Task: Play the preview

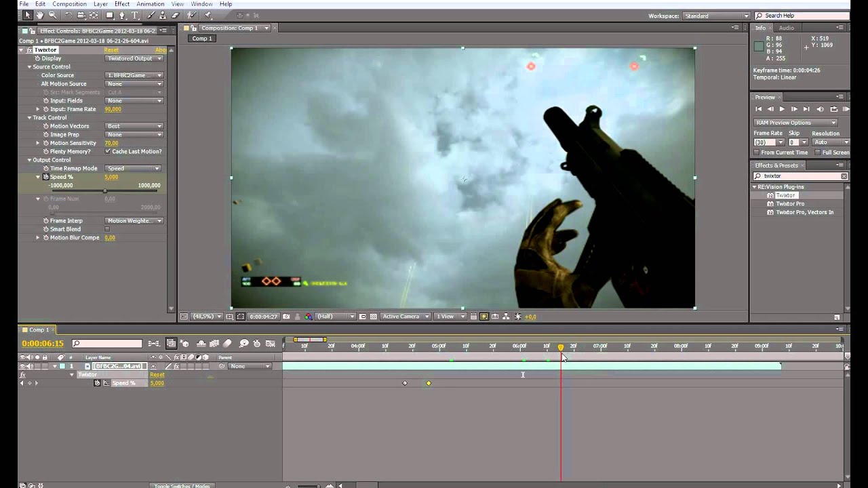Action: [x=782, y=109]
